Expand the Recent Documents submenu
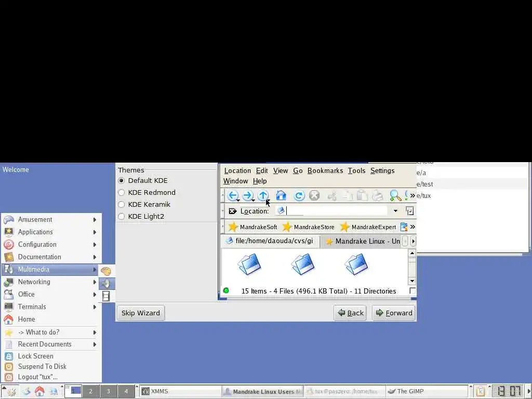The height and width of the screenshot is (399, 532). point(51,344)
